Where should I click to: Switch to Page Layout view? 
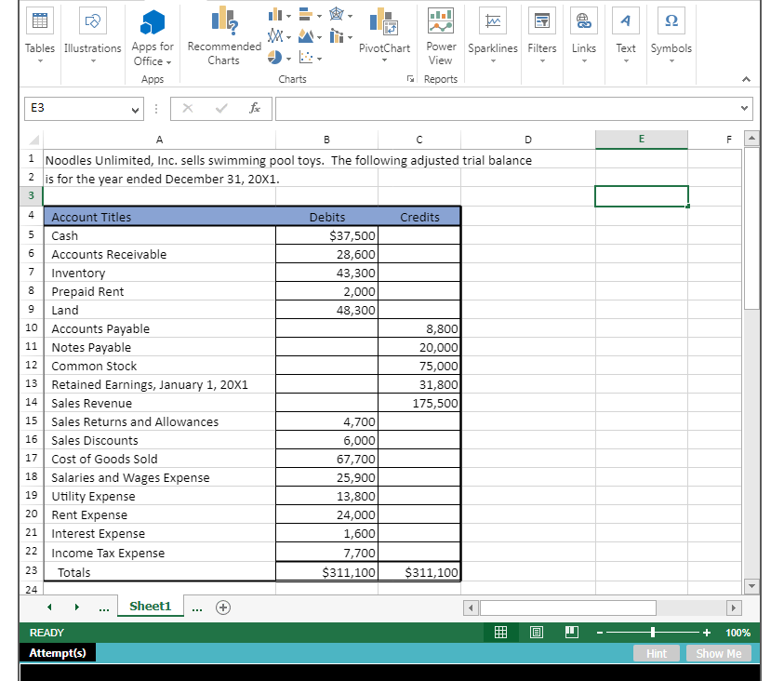click(x=536, y=632)
